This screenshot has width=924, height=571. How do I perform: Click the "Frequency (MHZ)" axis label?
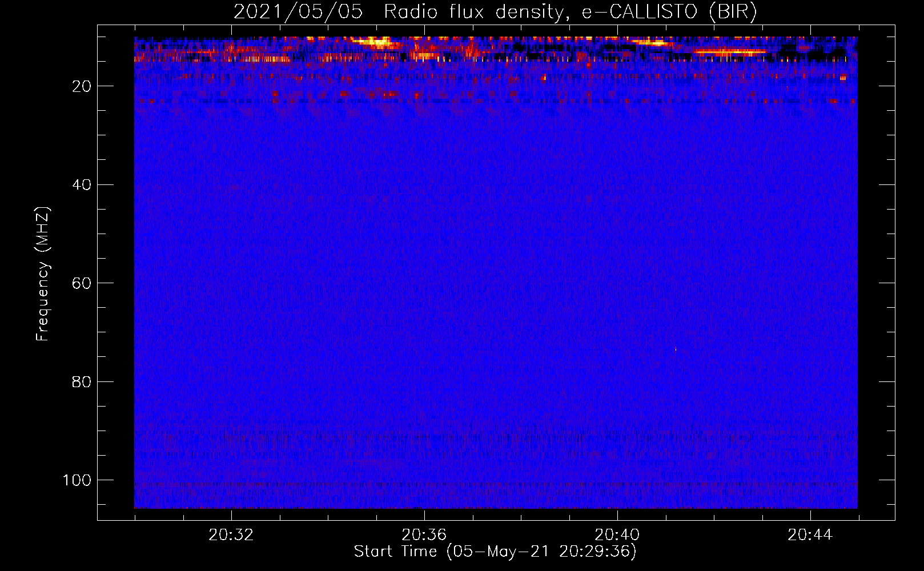point(43,274)
